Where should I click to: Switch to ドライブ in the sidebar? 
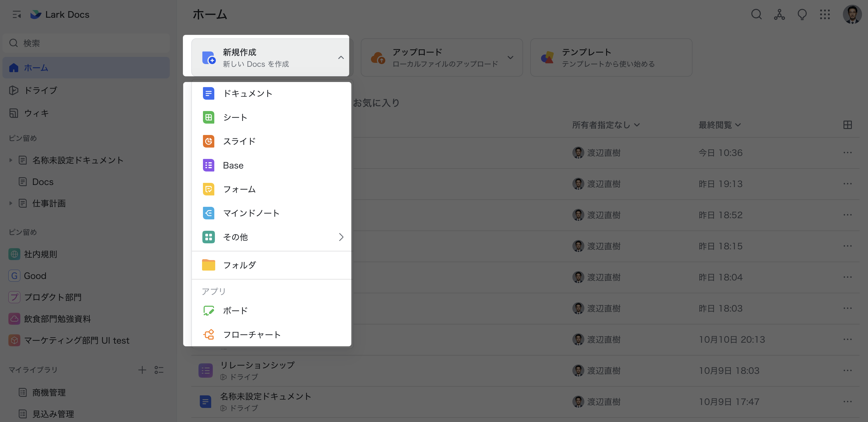(x=40, y=90)
